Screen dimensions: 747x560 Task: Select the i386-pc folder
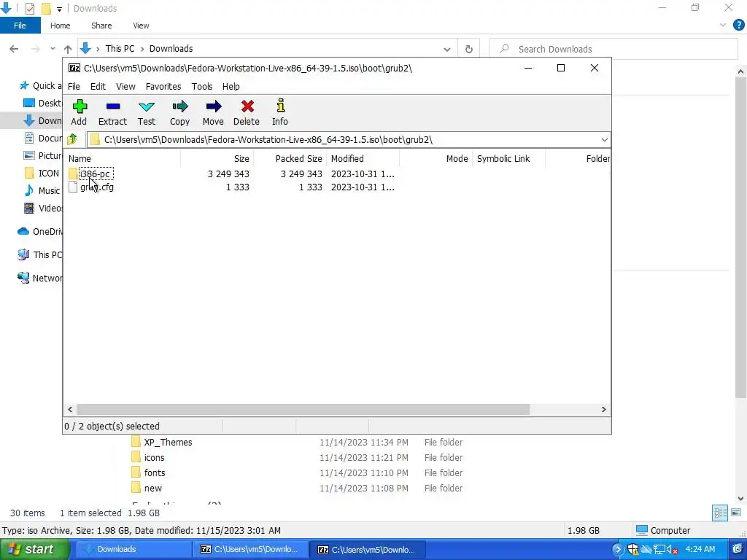pyautogui.click(x=95, y=174)
